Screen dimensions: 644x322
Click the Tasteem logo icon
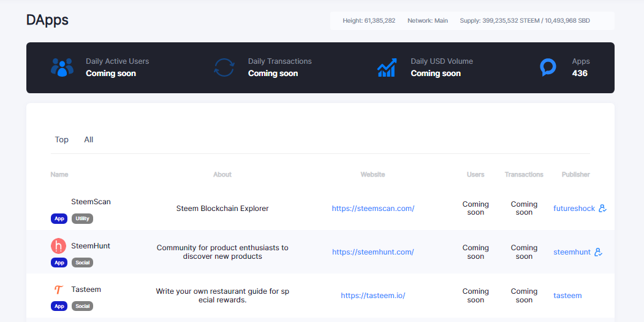[58, 289]
